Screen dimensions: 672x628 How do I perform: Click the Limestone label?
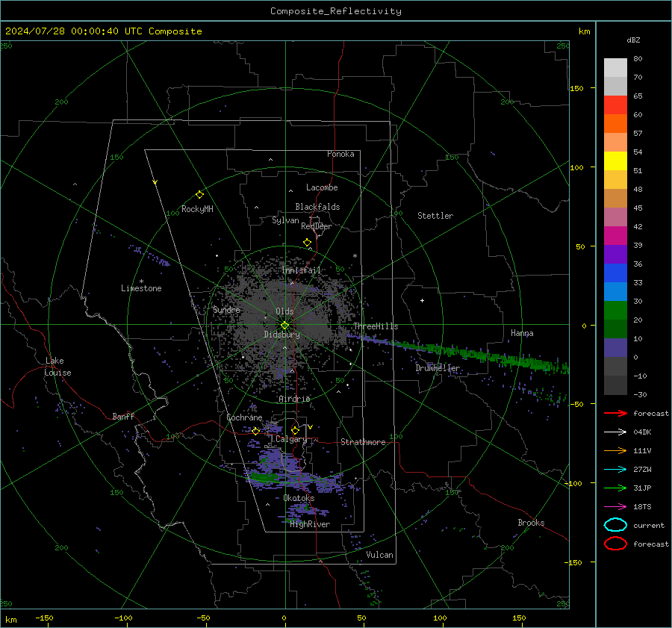tap(141, 288)
